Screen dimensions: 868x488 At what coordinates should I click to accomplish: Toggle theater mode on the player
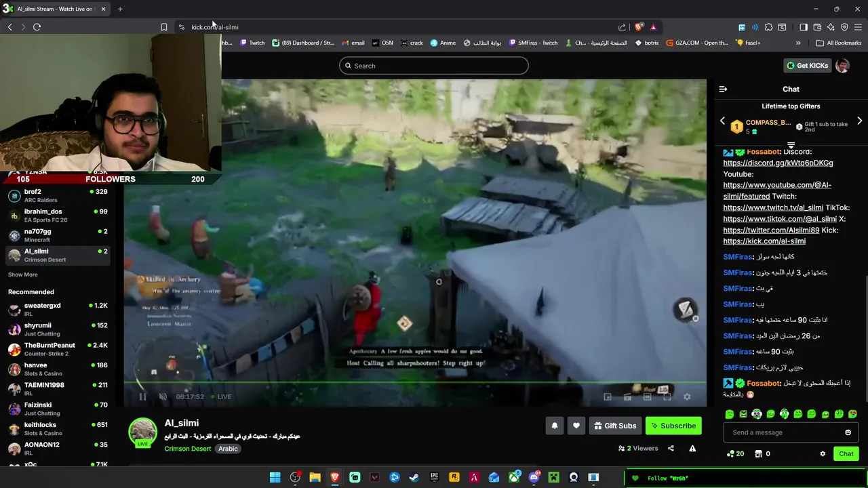coord(647,396)
